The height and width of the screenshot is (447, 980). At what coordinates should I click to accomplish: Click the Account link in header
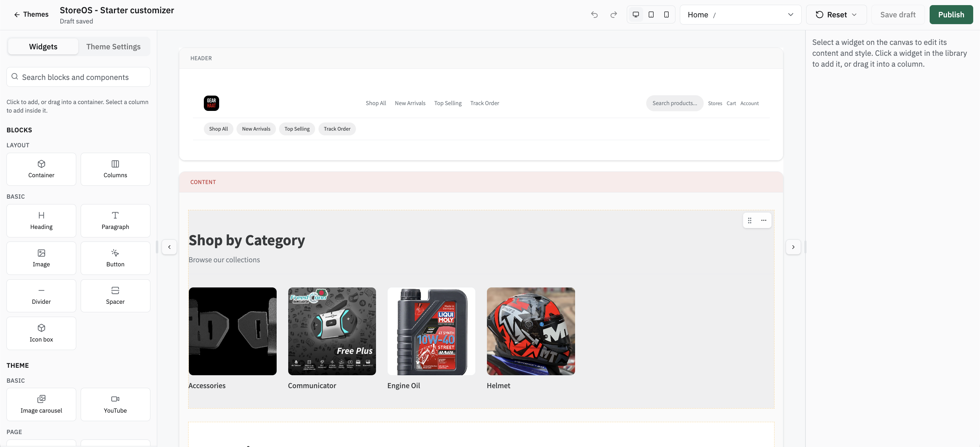coord(749,103)
